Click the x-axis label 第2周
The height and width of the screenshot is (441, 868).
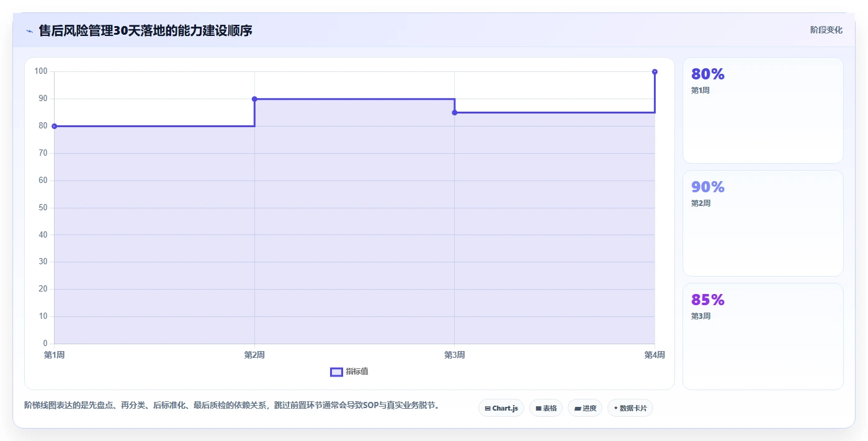coord(254,355)
